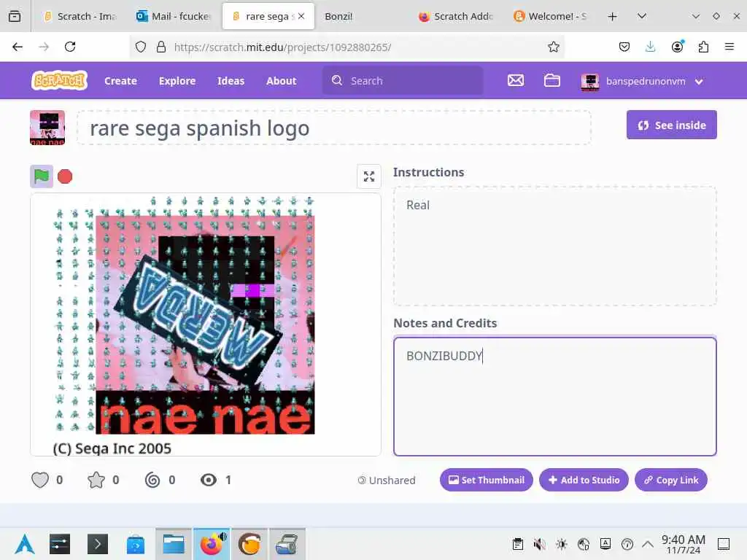
Task: Open the system settings taskbar icon
Action: click(x=60, y=544)
